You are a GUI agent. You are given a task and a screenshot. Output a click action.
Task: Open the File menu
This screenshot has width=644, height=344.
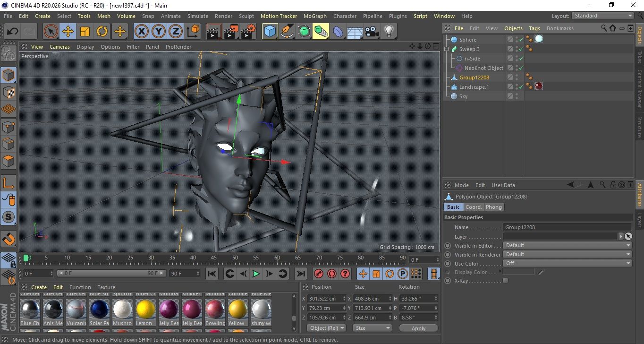point(8,16)
